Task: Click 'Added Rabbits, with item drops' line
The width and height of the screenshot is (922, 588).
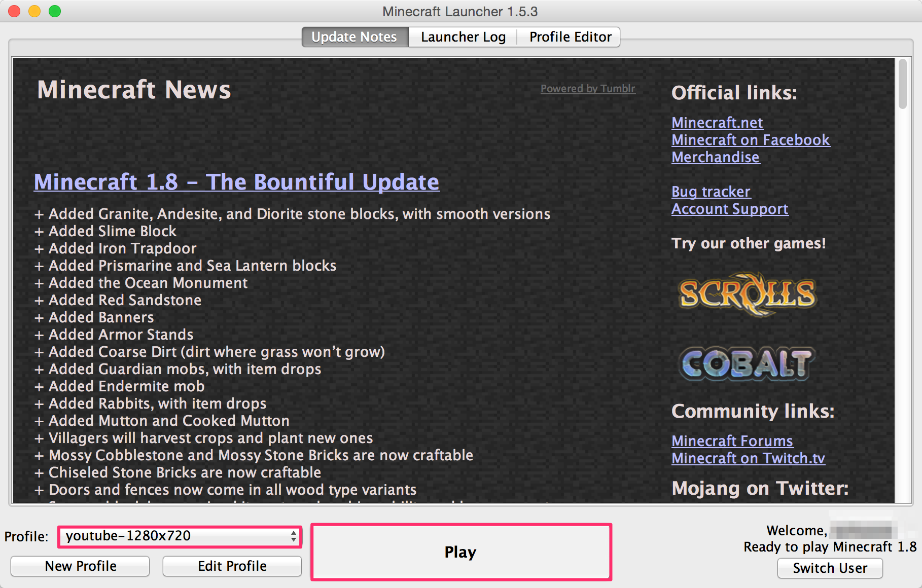Action: point(151,403)
